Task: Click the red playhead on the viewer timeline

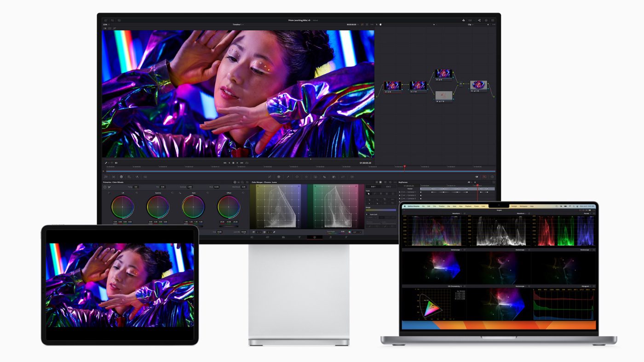Action: pos(405,167)
